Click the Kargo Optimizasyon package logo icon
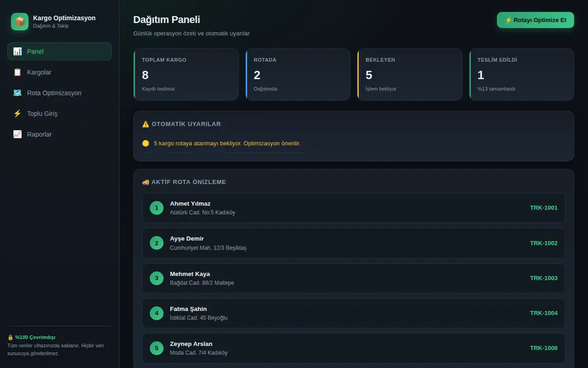This screenshot has width=588, height=368. click(x=20, y=22)
